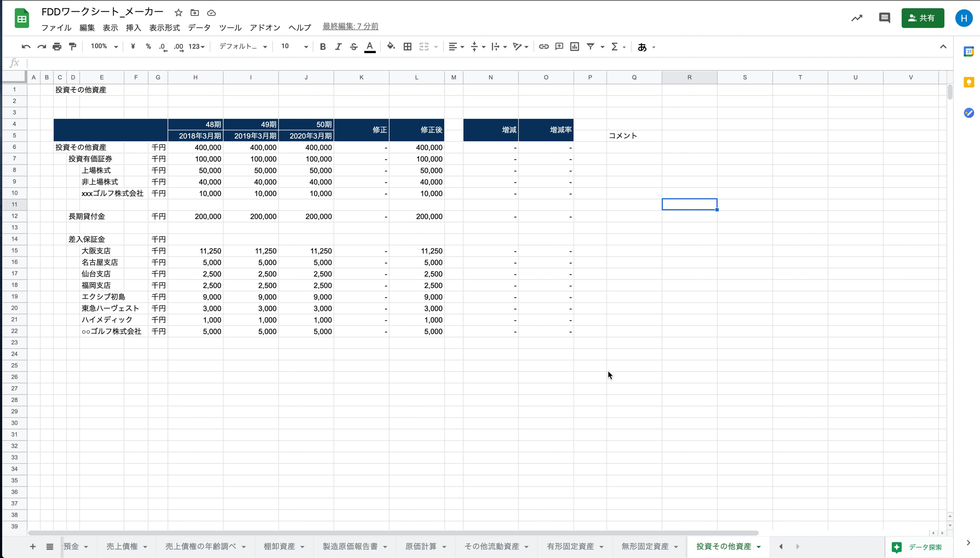The height and width of the screenshot is (558, 980).
Task: Open the 表示形式 menu
Action: point(164,28)
